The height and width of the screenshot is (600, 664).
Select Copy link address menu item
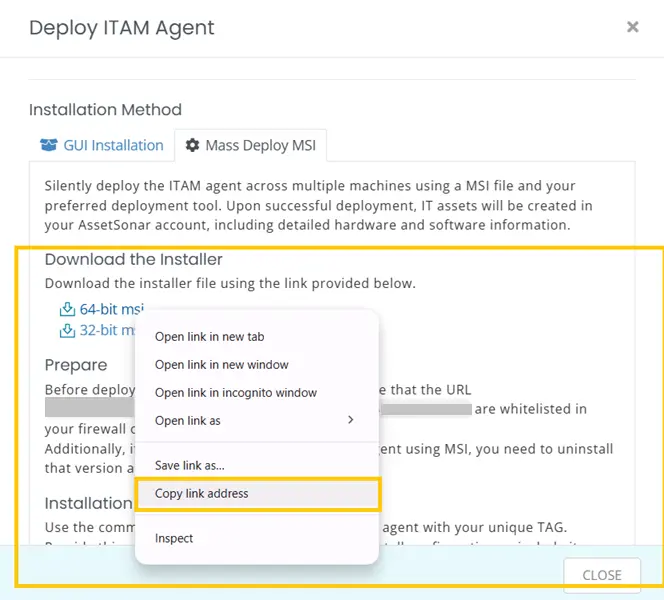(x=201, y=493)
